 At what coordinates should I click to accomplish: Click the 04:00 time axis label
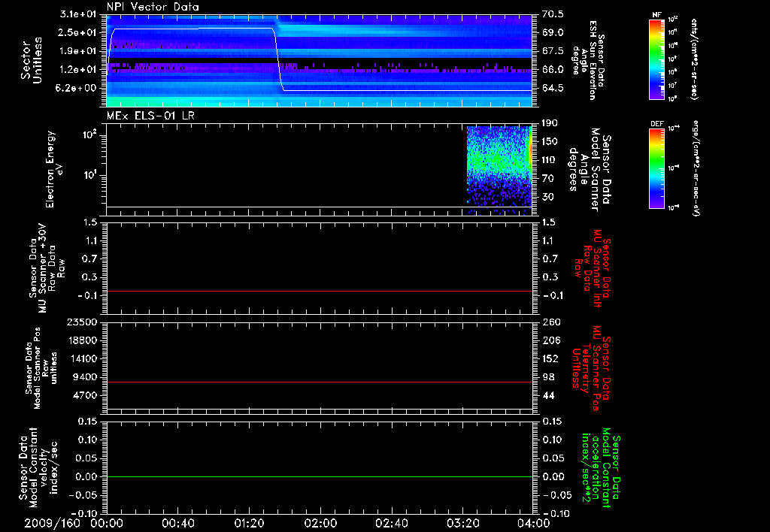(533, 523)
